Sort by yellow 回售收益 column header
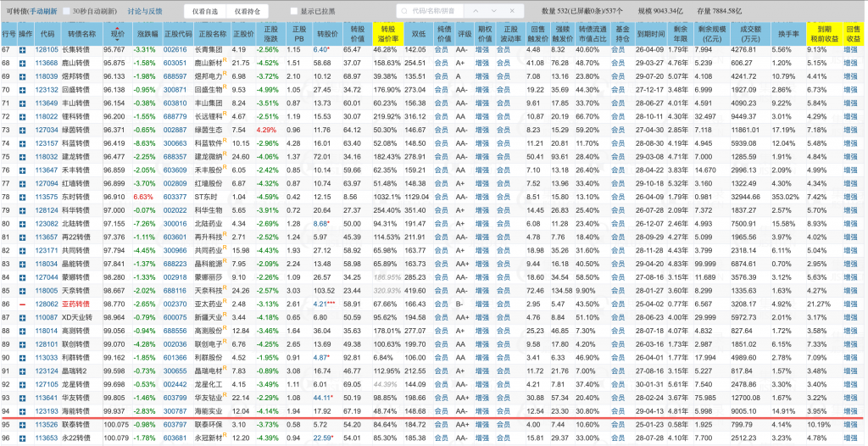 (853, 34)
